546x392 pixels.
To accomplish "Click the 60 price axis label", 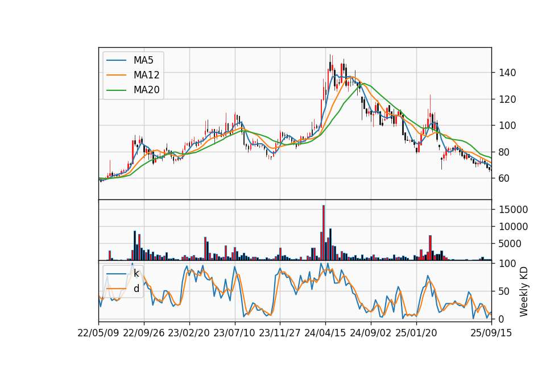I will pos(504,178).
